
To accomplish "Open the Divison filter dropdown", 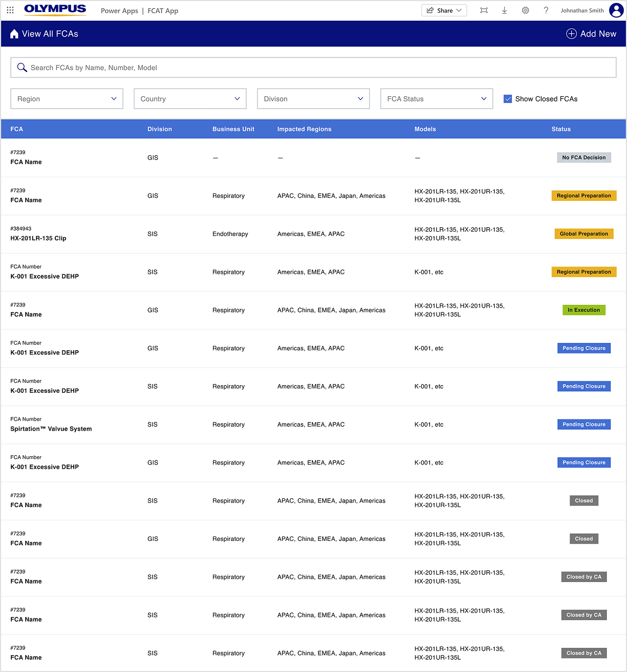I will point(313,99).
